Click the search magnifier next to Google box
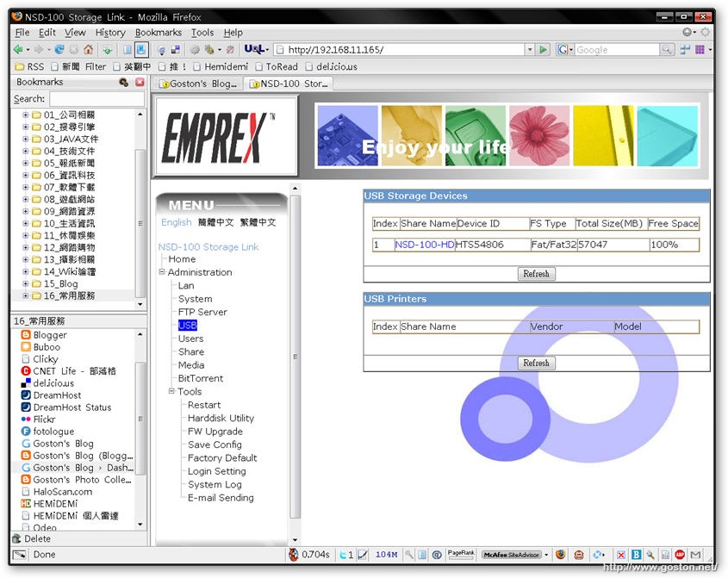The image size is (728, 578). 667,49
